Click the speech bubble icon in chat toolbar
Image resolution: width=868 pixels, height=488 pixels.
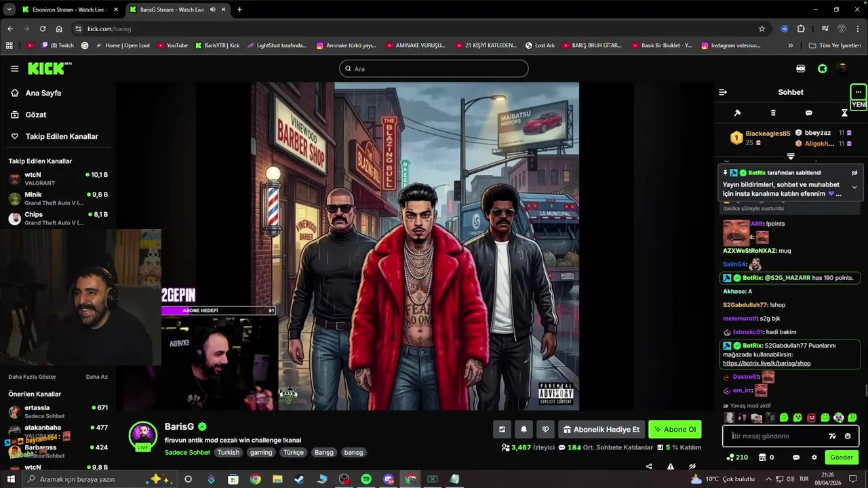[808, 113]
